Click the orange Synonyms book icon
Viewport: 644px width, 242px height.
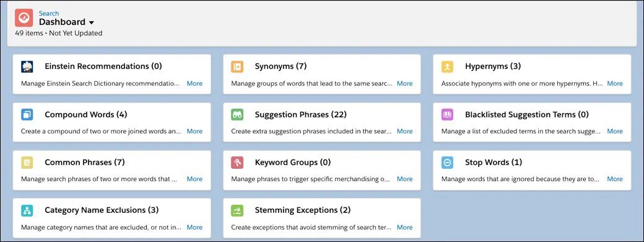(237, 66)
